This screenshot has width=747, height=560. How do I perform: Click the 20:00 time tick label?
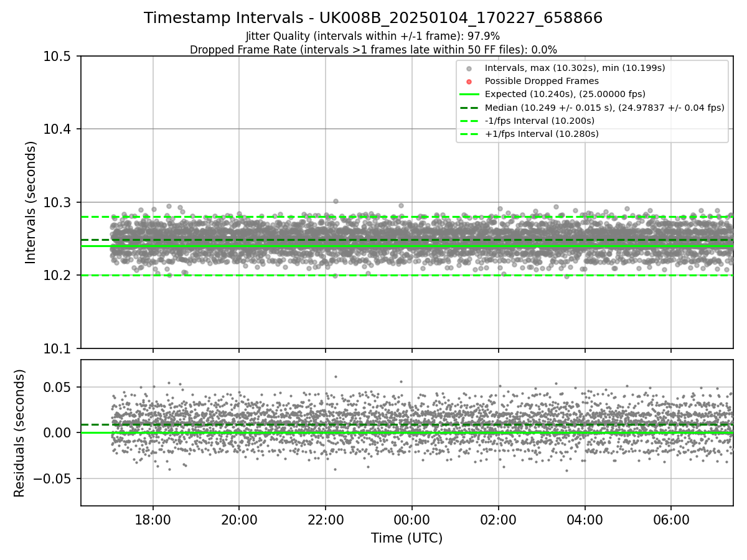click(x=239, y=520)
